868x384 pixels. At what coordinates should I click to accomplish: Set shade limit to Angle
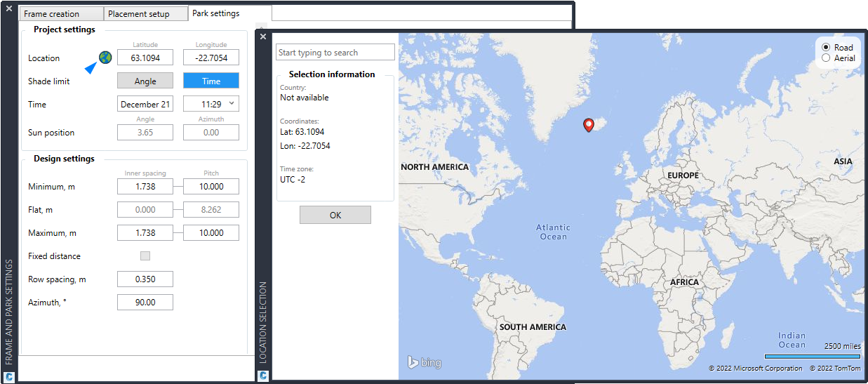click(x=145, y=81)
